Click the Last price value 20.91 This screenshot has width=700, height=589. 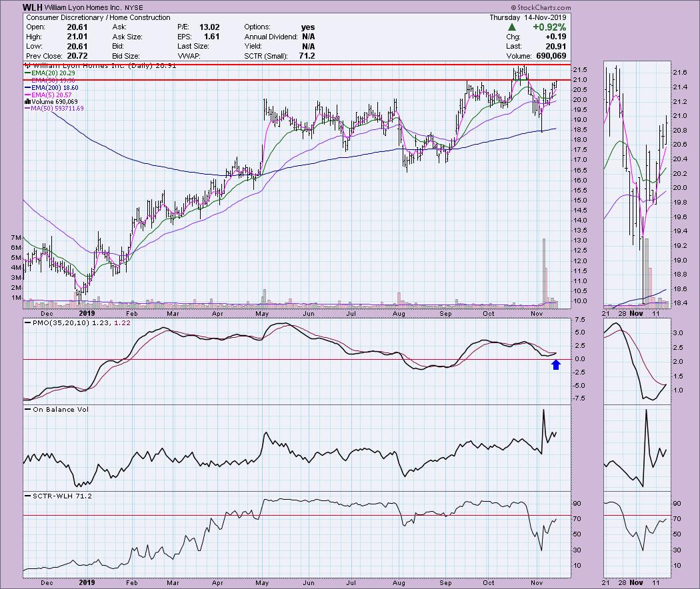556,47
